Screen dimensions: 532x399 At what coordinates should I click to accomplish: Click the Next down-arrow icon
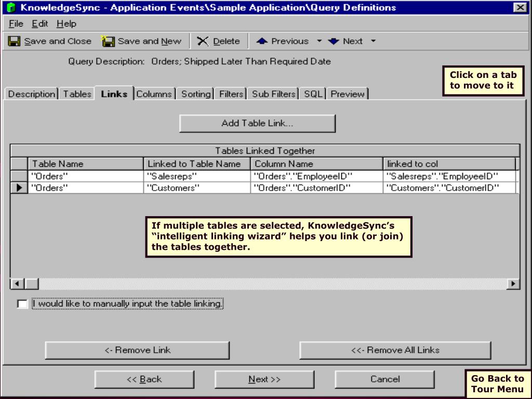click(334, 41)
